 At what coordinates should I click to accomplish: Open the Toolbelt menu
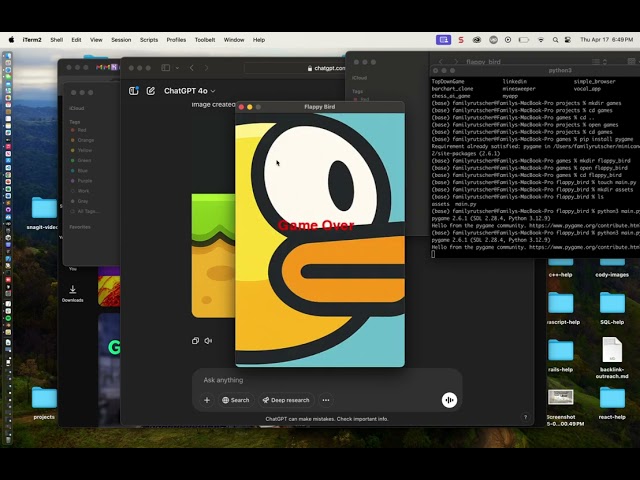pos(205,40)
